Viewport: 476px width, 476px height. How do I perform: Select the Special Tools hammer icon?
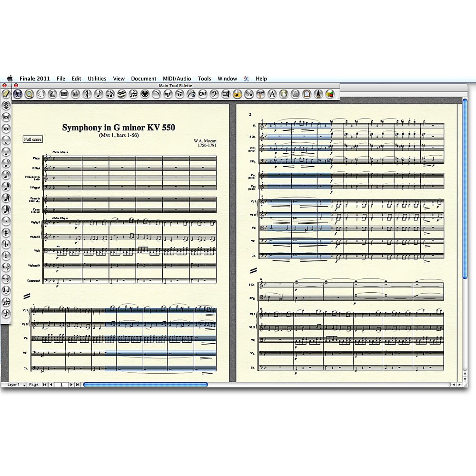click(260, 94)
